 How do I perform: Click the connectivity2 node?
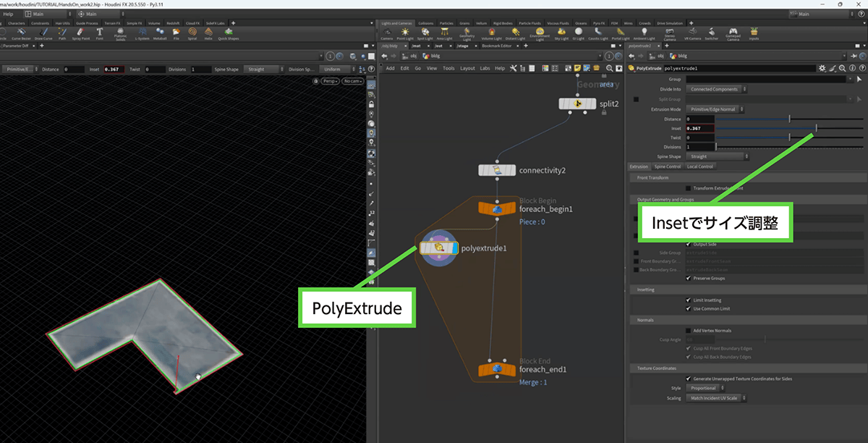[x=497, y=171]
